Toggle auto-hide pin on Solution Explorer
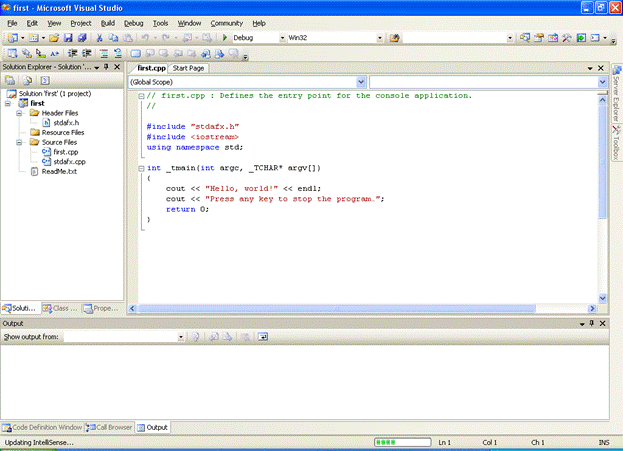Screen dimensions: 623x451 106,67
